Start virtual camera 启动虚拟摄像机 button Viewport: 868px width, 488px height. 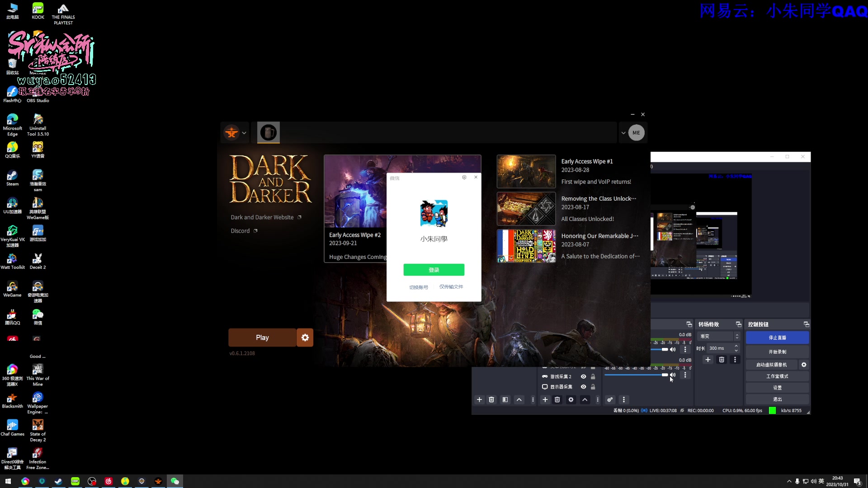[771, 365]
